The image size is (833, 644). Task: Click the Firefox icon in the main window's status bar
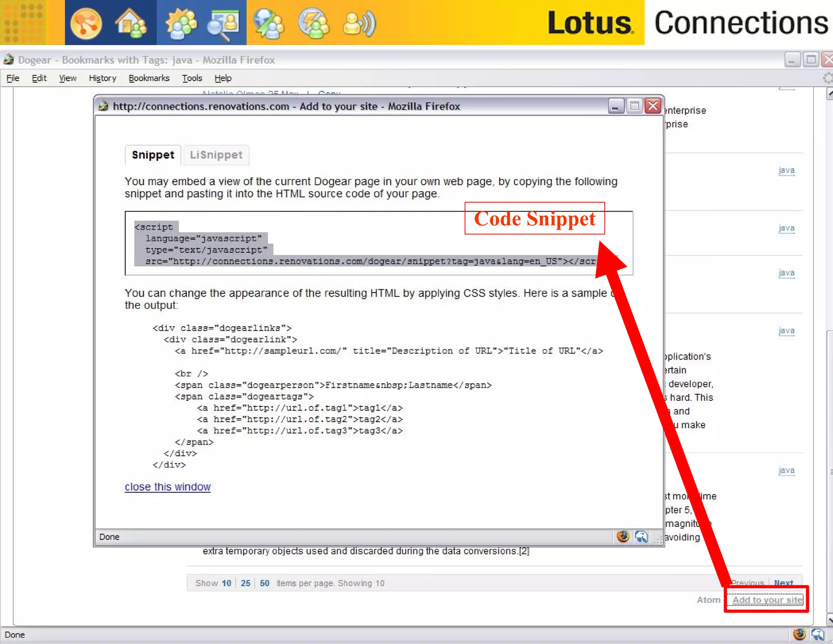(799, 634)
